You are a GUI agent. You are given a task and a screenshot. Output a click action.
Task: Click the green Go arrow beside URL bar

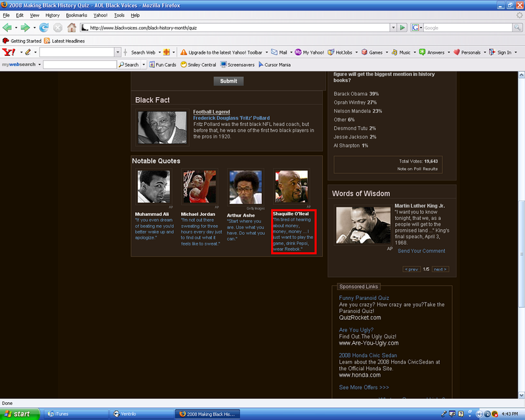pyautogui.click(x=402, y=28)
